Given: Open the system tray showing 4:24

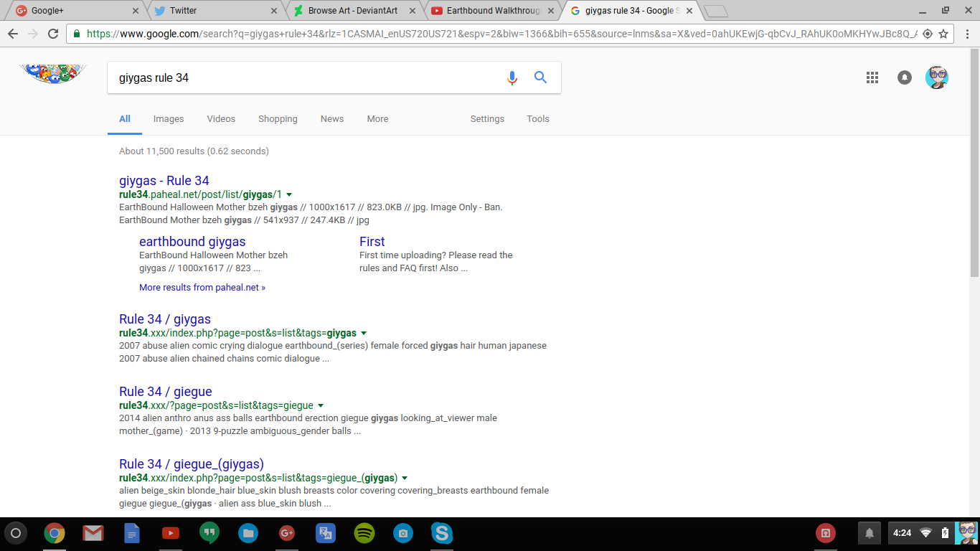Looking at the screenshot, I should (x=933, y=533).
